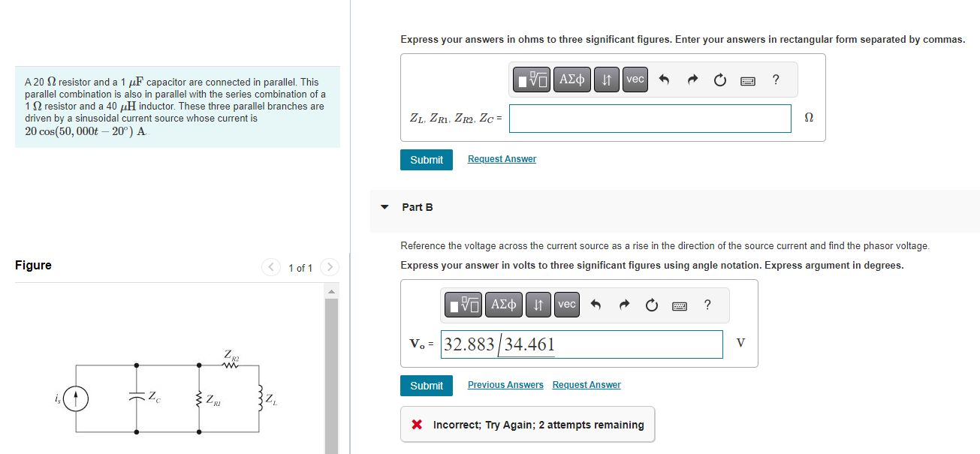This screenshot has height=454, width=980.
Task: Click the redo arrow in Part B editor
Action: [x=624, y=305]
